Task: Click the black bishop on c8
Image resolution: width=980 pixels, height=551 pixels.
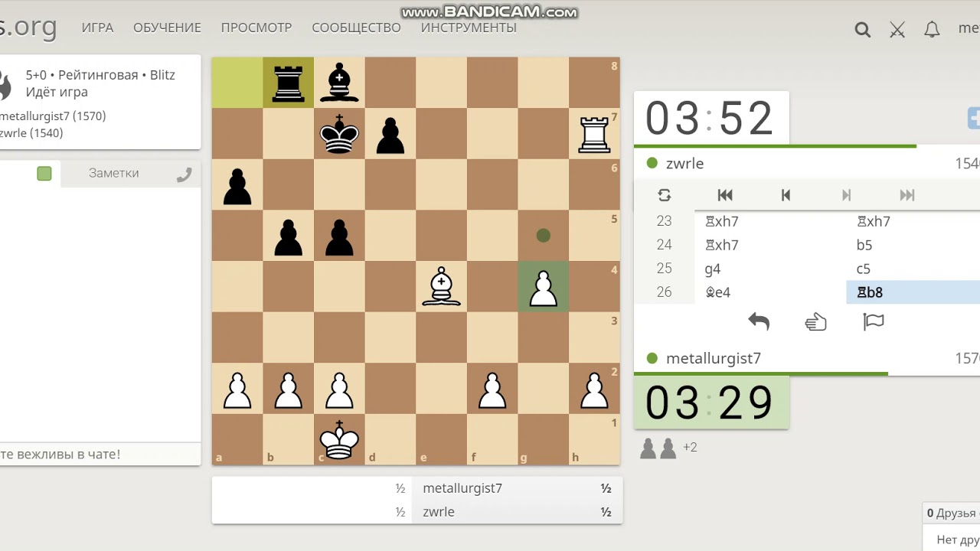Action: pyautogui.click(x=339, y=83)
